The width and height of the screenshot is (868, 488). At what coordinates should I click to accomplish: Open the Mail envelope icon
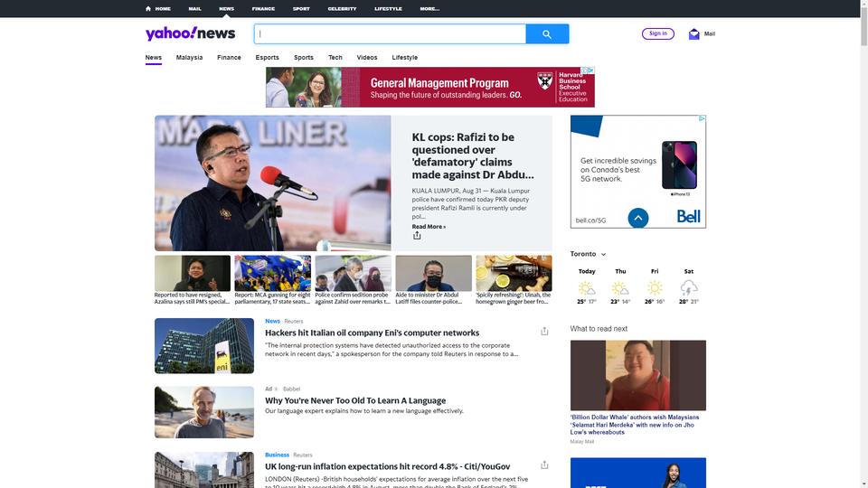(693, 34)
